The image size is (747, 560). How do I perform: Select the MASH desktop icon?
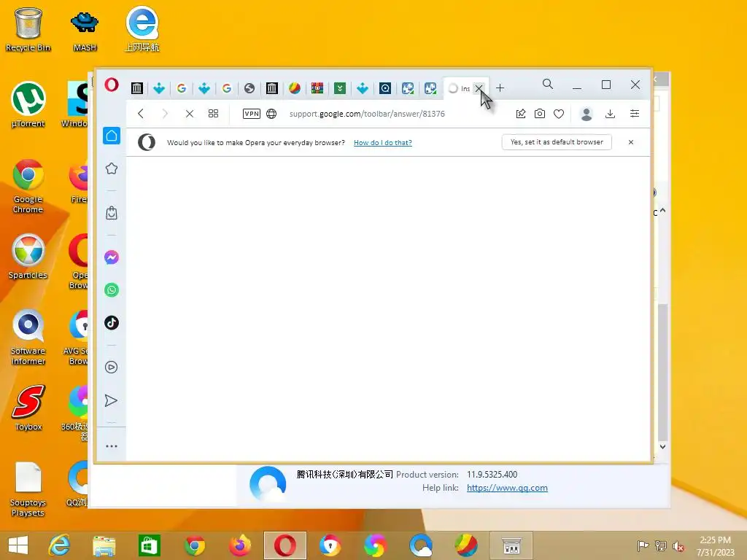85,31
